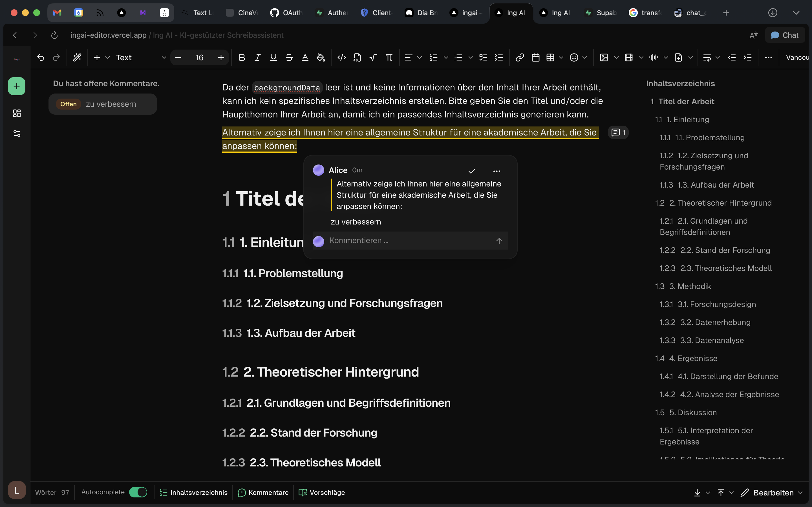Toggle the Autocomplete switch
The height and width of the screenshot is (507, 812).
[x=138, y=492]
